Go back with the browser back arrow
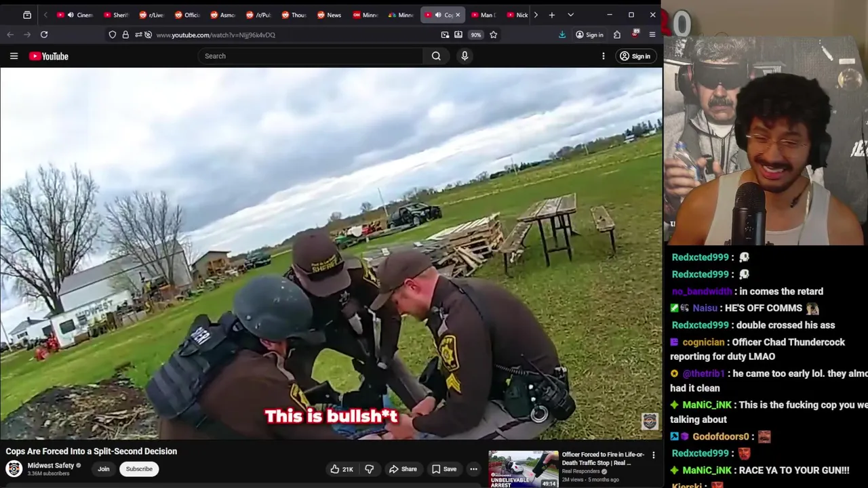 pos(10,35)
